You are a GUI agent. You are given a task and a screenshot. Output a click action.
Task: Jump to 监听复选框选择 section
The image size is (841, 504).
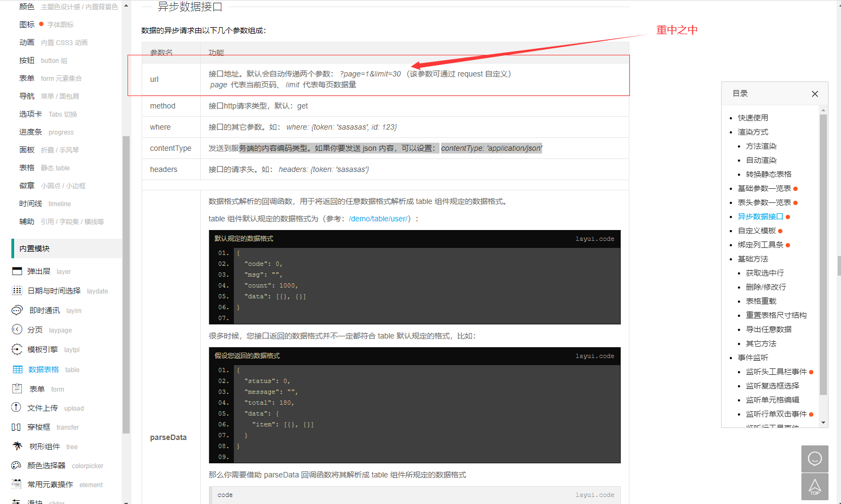click(772, 386)
